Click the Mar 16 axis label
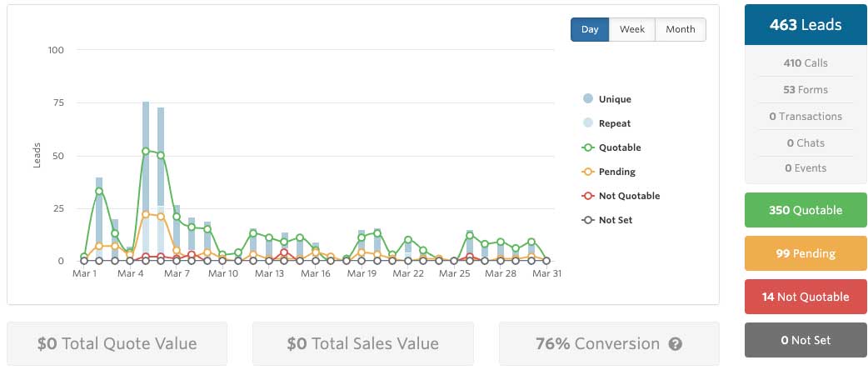Screen dimensions: 868x370 316,273
